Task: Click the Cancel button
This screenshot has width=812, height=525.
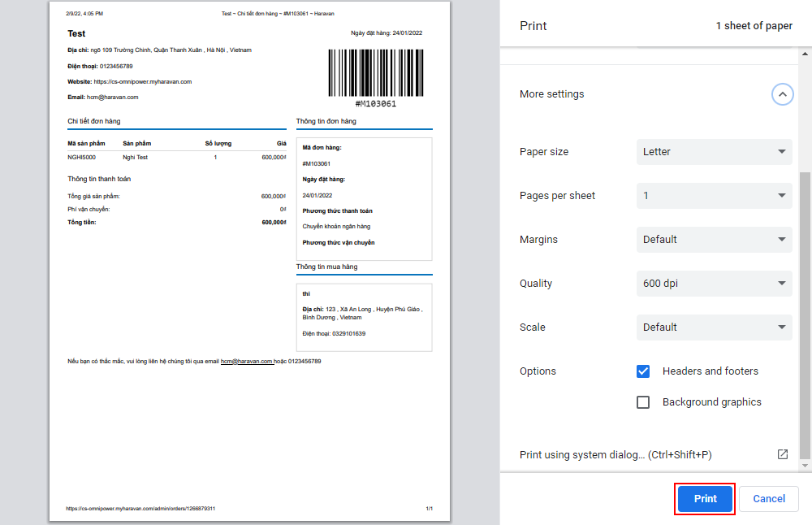Action: [768, 499]
